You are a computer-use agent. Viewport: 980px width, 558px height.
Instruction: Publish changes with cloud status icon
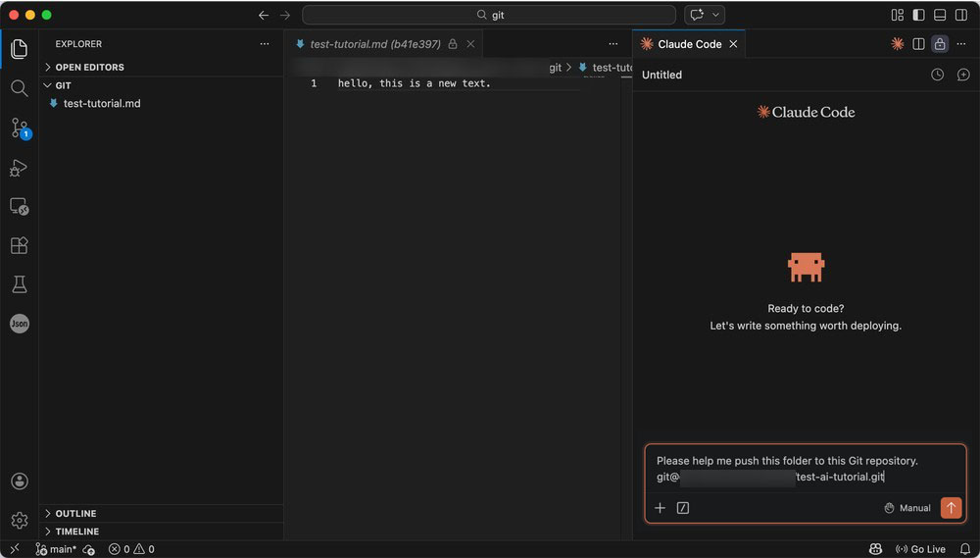(89, 549)
